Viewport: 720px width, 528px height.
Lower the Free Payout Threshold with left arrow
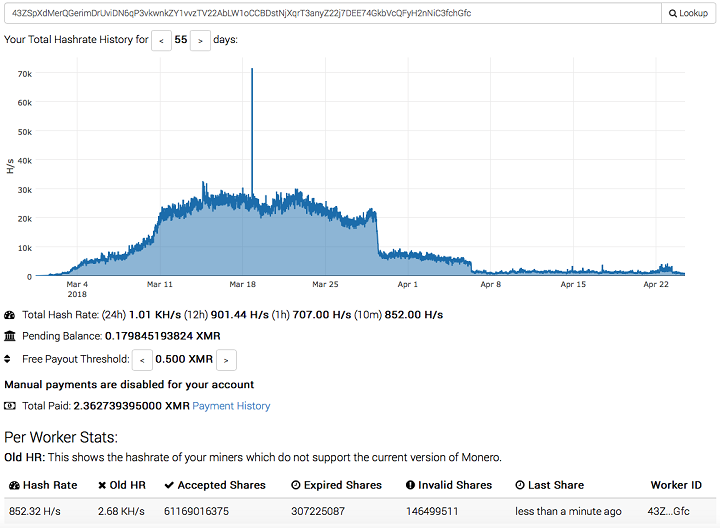tap(142, 360)
